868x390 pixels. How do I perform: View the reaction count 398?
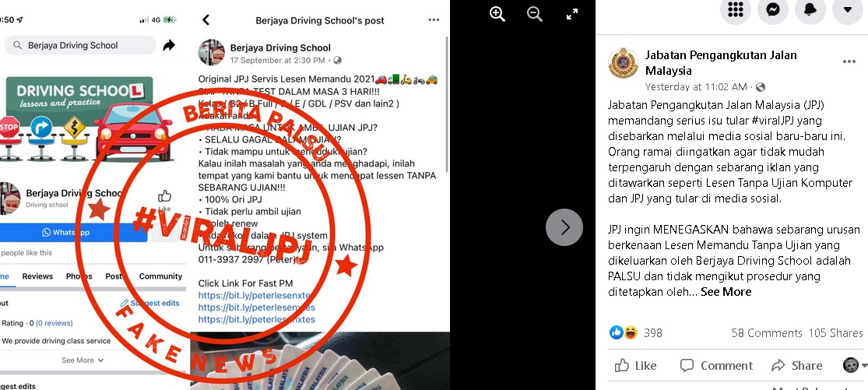point(652,333)
